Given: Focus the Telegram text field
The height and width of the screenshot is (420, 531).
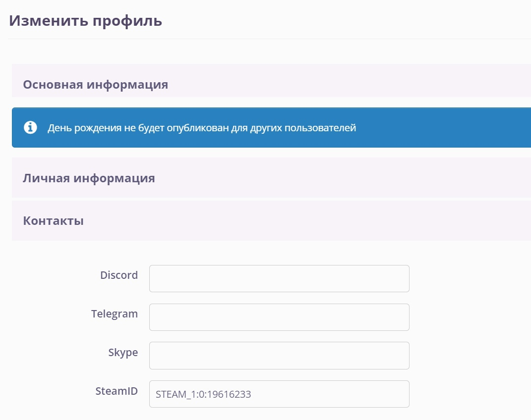Looking at the screenshot, I should point(279,317).
